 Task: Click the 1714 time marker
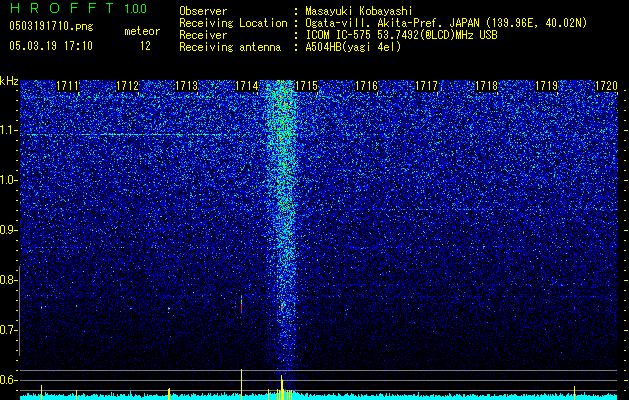coord(246,85)
